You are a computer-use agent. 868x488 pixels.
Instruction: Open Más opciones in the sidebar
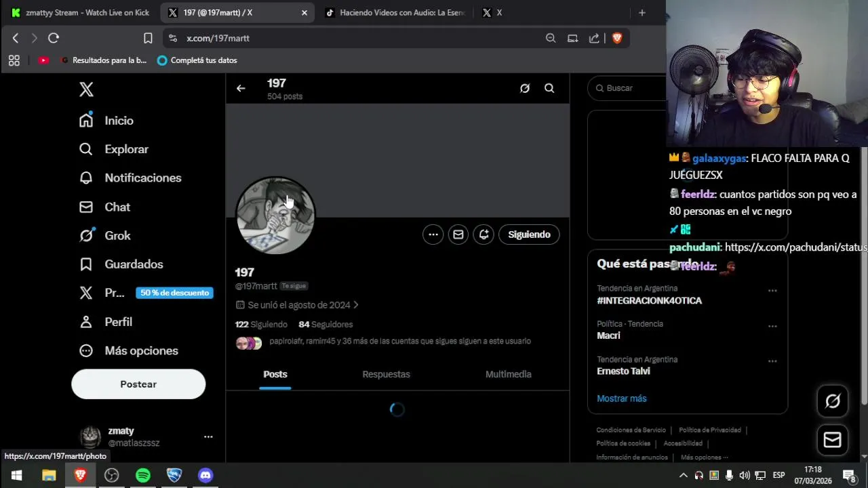tap(128, 350)
